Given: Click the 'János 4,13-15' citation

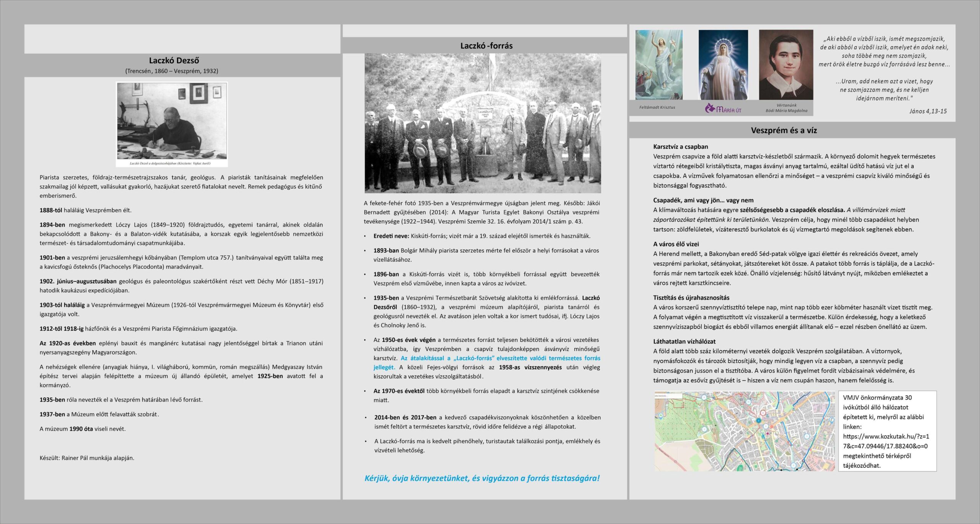Looking at the screenshot, I should (x=928, y=111).
